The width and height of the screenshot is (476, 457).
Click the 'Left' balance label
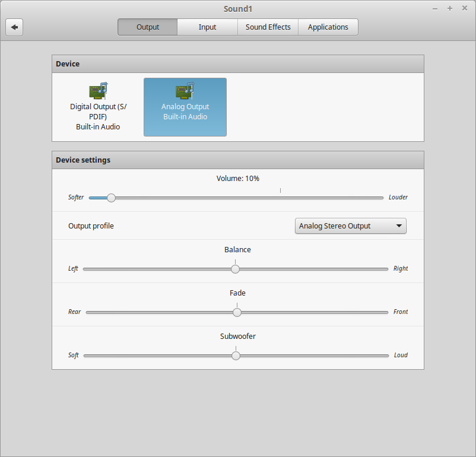click(73, 268)
